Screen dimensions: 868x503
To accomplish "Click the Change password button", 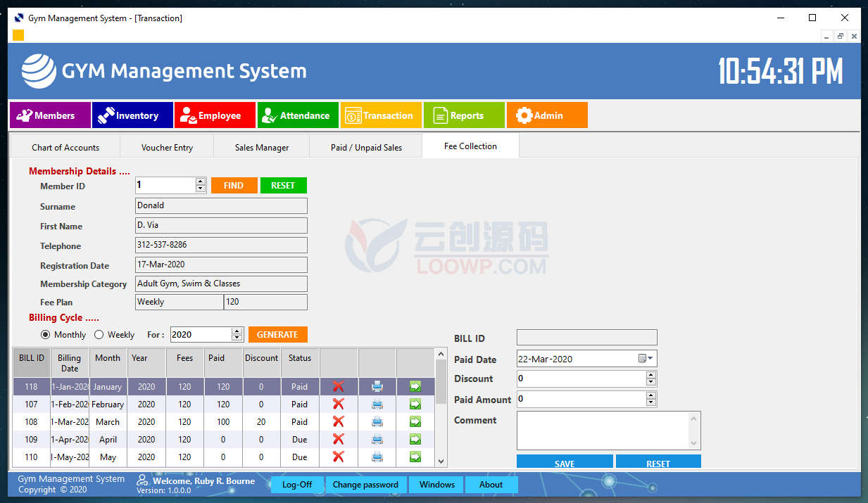I will tap(365, 485).
